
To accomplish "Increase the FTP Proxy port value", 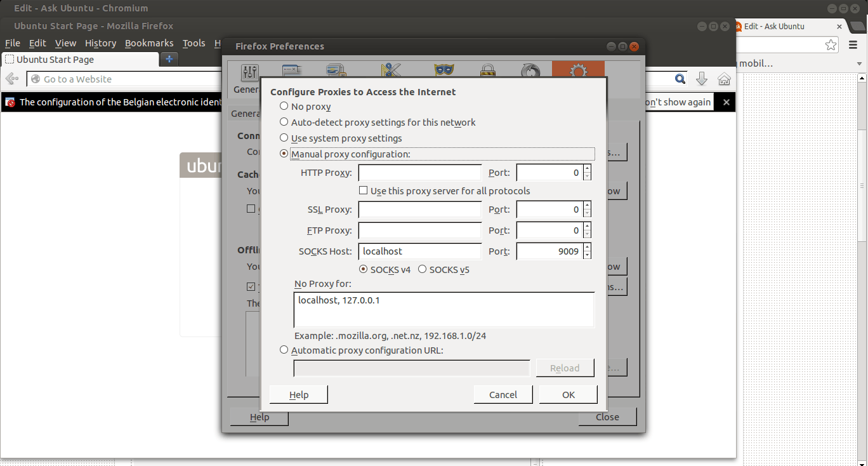I will point(587,227).
